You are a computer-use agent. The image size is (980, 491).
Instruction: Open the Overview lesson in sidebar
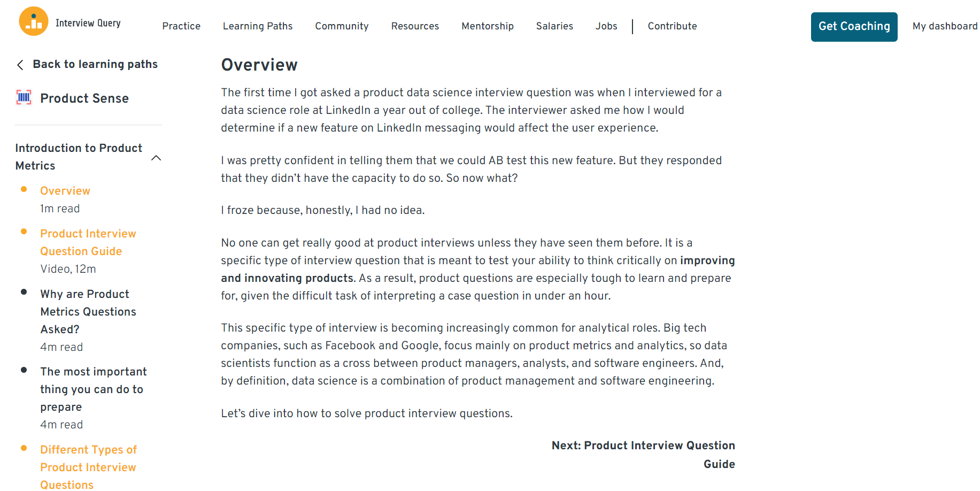[65, 191]
